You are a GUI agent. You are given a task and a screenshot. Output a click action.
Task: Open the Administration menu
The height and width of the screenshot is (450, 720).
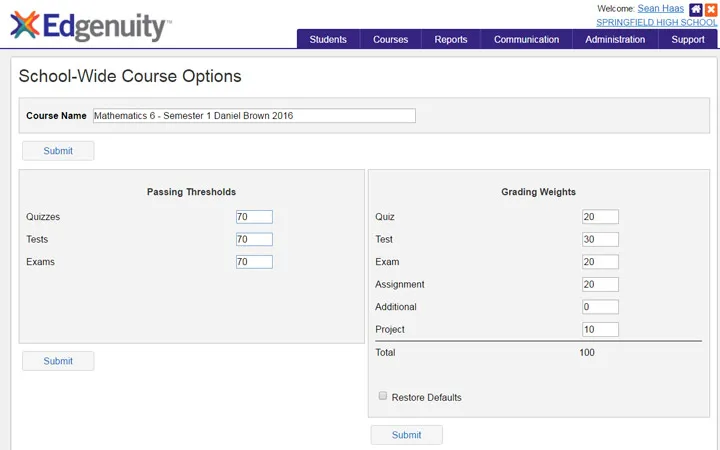(x=615, y=40)
